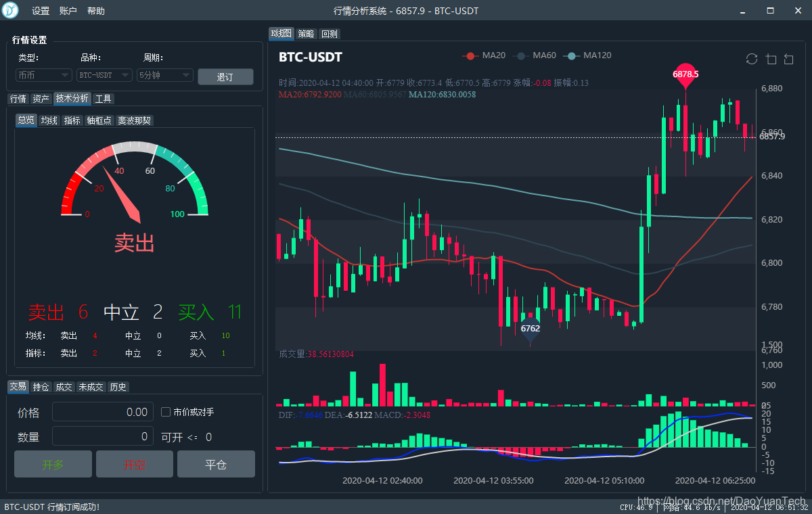Viewport: 812px width, 514px height.
Task: Click the 买入 11 summary count
Action: pyautogui.click(x=210, y=312)
